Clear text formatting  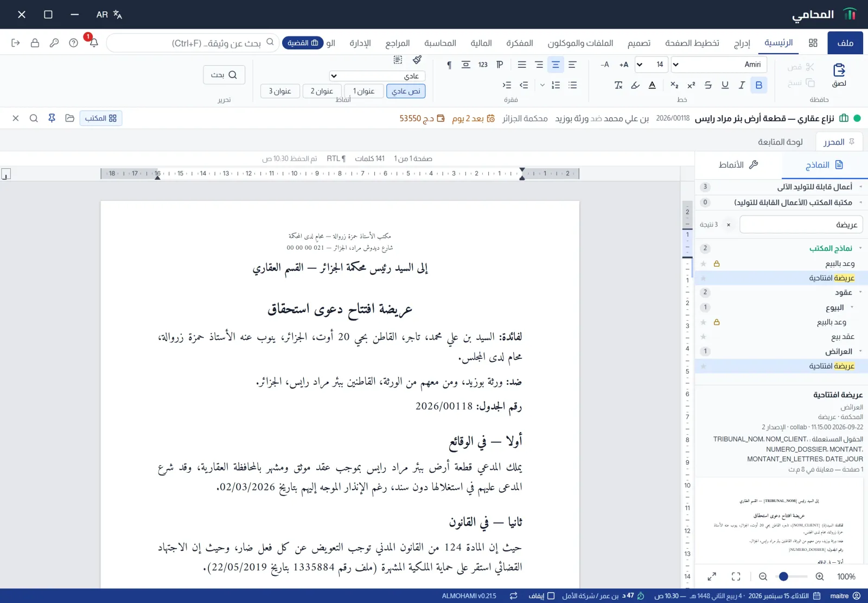618,85
